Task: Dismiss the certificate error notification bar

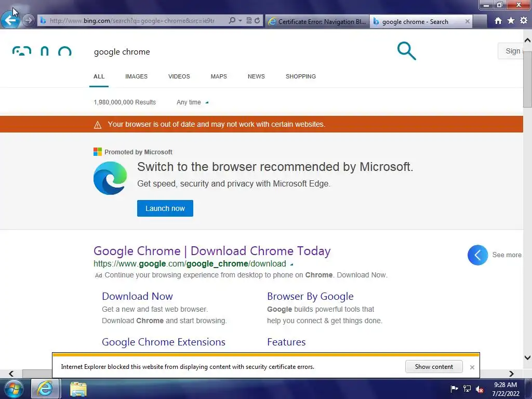Action: 472,367
